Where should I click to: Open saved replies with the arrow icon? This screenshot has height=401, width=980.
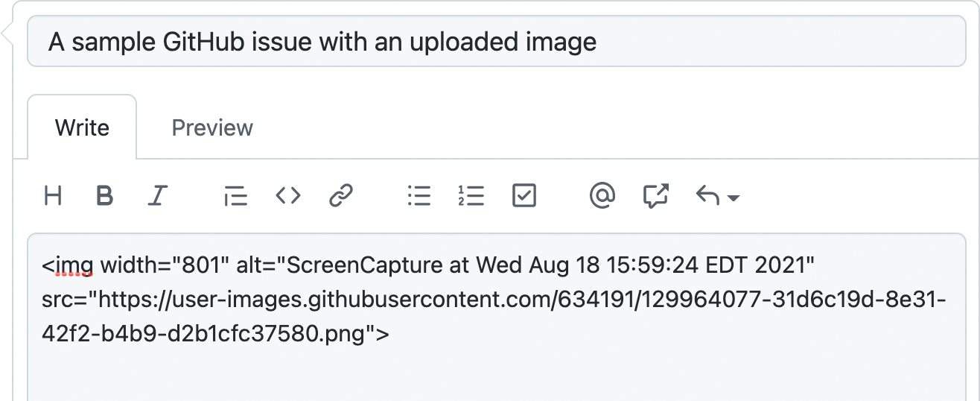coord(707,196)
